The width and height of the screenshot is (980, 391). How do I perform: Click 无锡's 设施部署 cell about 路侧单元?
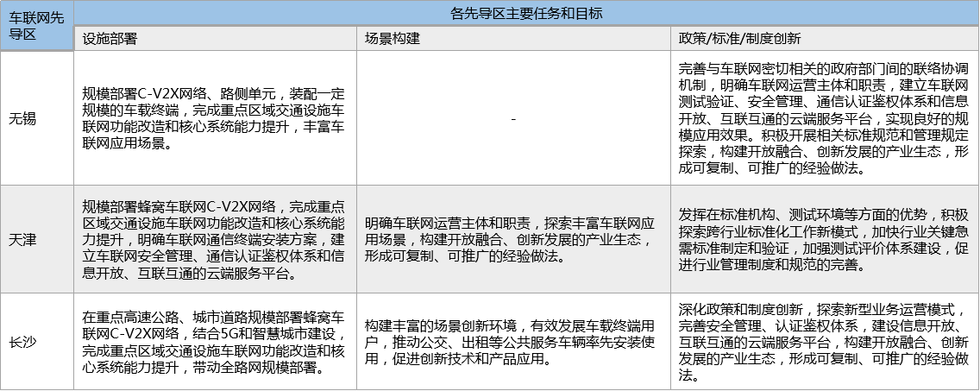(214, 118)
